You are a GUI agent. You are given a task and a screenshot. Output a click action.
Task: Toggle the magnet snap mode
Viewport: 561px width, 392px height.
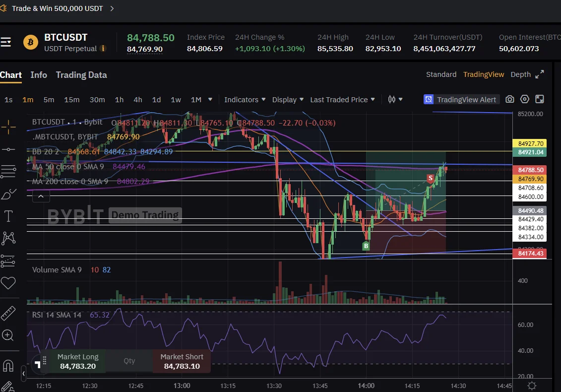pos(8,366)
